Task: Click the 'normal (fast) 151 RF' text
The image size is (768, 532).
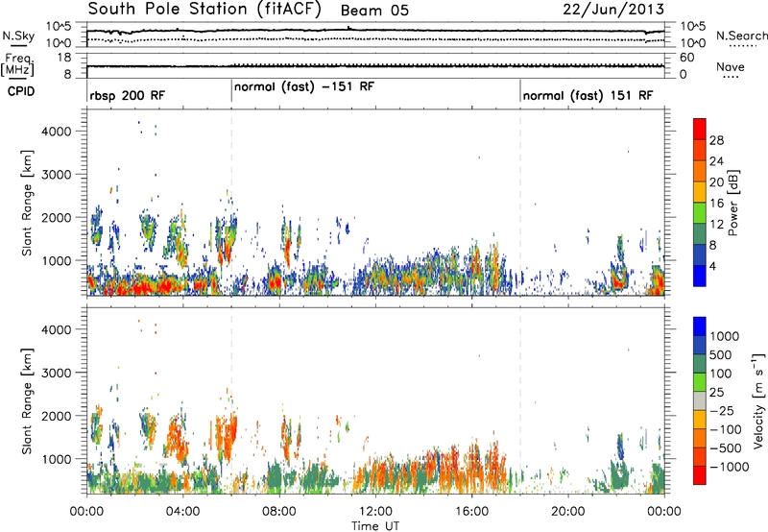Action: [x=588, y=95]
